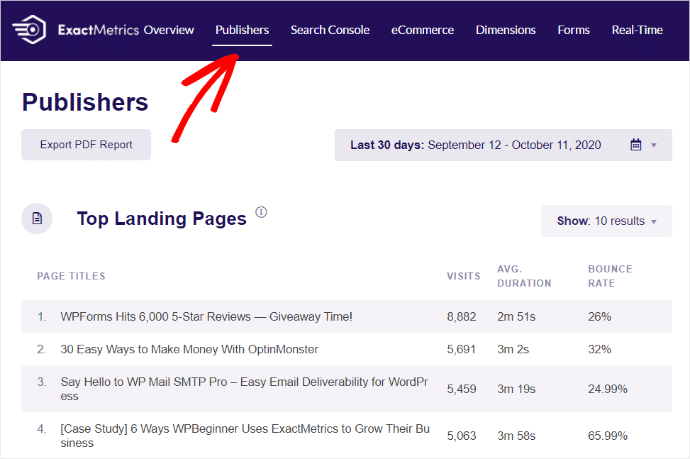Select 'WPForms Hits 6,000 5-Star Reviews' row title
The height and width of the screenshot is (459, 690).
pos(206,316)
